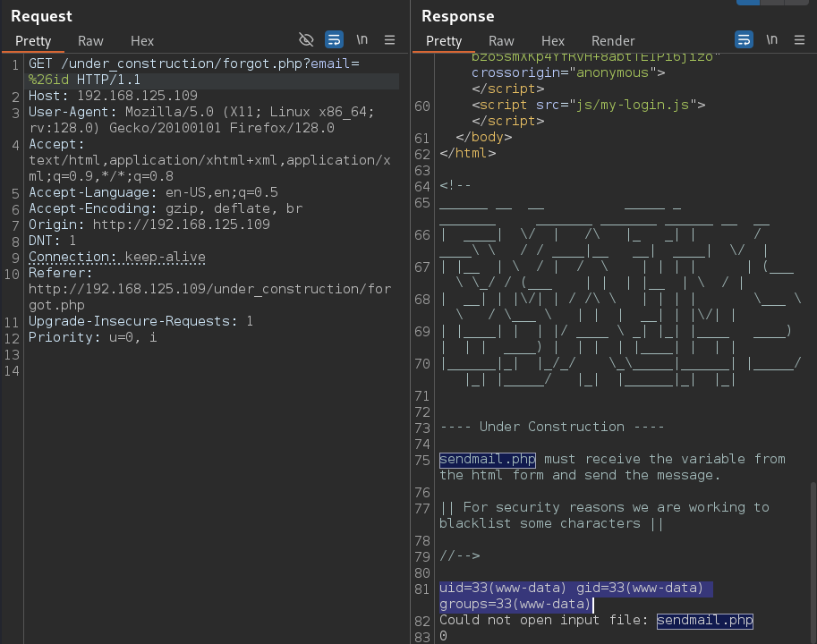Click the 'js/my-login.js' script source text

click(633, 106)
